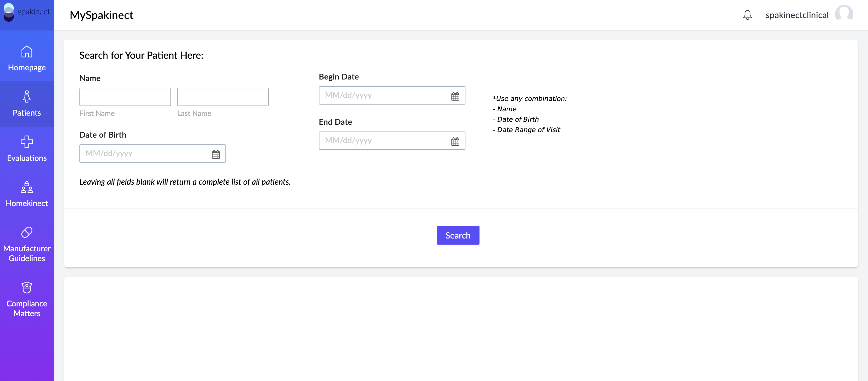Go to Patients menu label
The width and height of the screenshot is (868, 381).
(27, 113)
